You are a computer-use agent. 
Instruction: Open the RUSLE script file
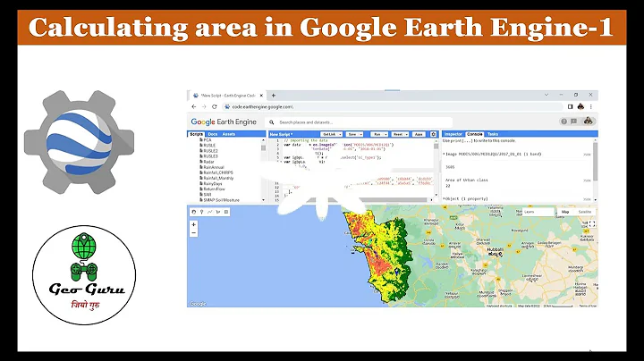point(208,146)
